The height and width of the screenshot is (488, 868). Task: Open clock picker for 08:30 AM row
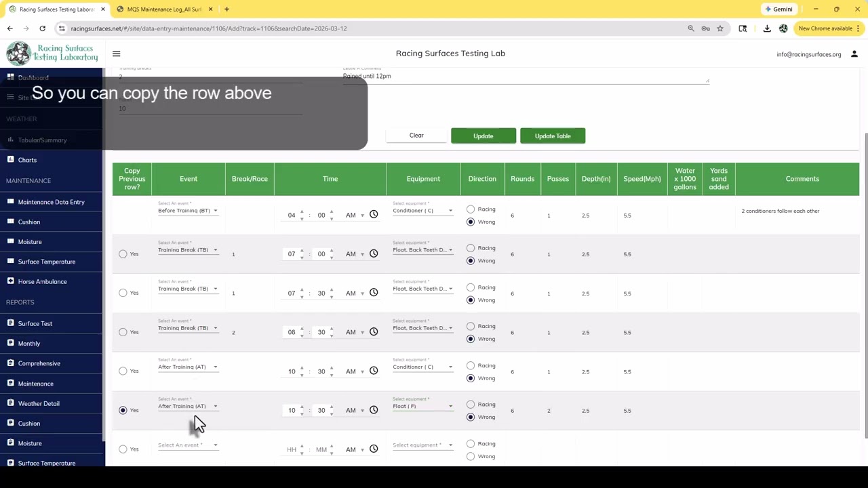[374, 332]
